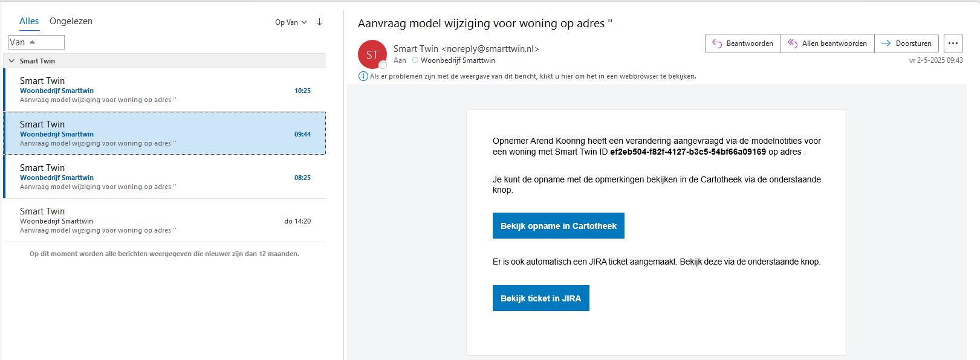
Task: Reverse sort order with the down arrow
Action: tap(319, 22)
